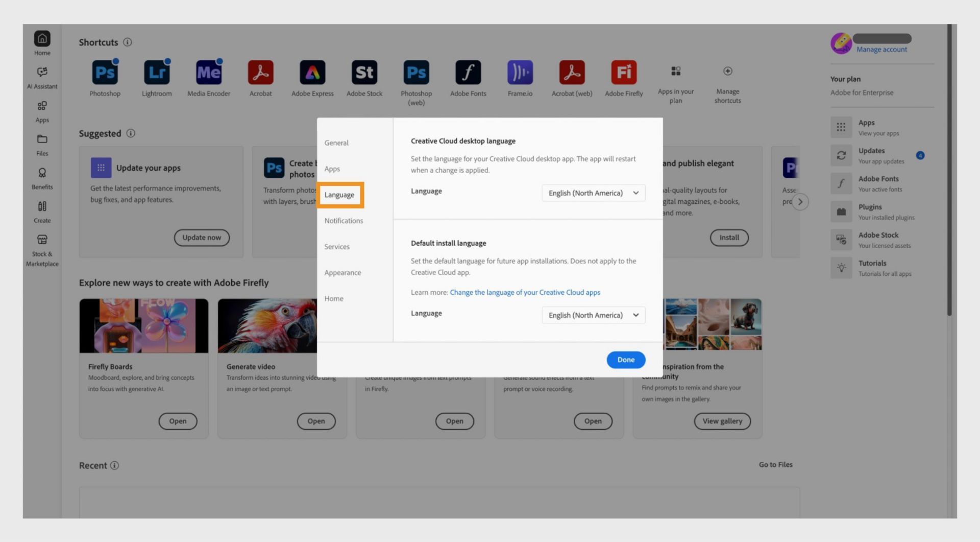Launch Lightroom shortcut icon
Screen dimensions: 980x542
(157, 73)
